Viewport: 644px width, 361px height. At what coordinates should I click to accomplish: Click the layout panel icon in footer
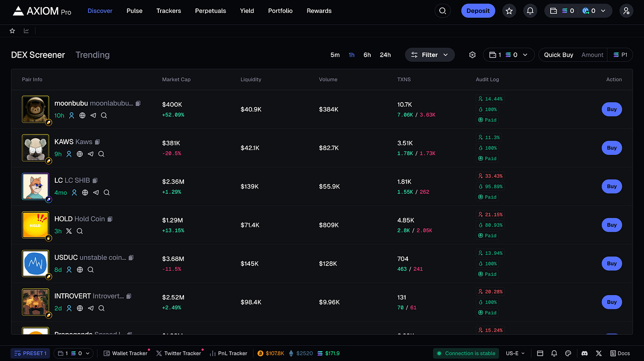(x=540, y=353)
